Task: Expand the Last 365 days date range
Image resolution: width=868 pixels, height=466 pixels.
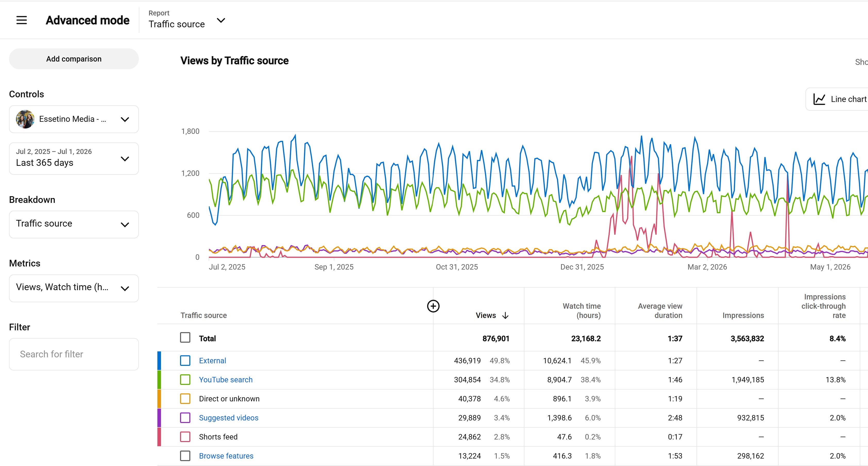Action: [x=74, y=159]
